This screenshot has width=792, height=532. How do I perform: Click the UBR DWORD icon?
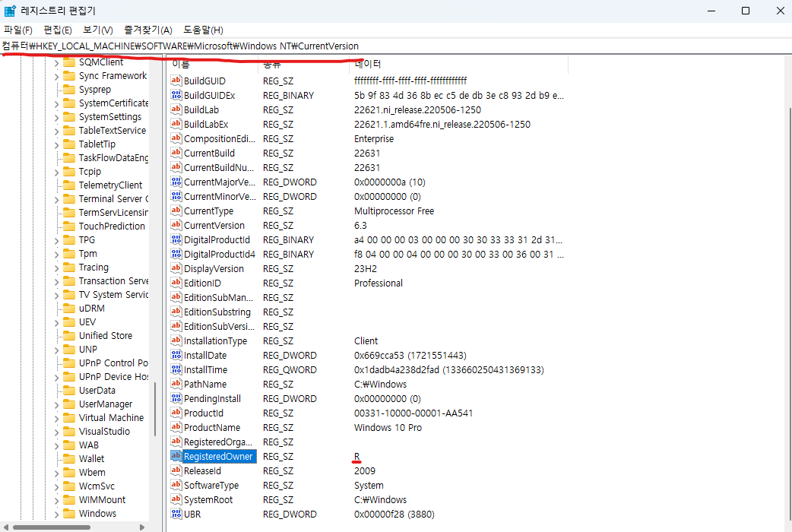[x=176, y=514]
